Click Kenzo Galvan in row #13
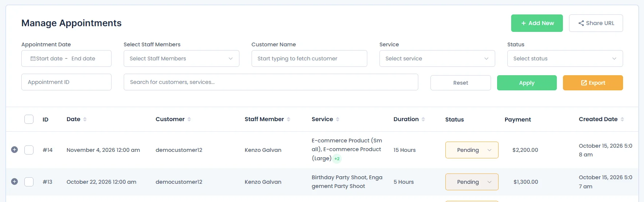This screenshot has height=202, width=644. coord(263,182)
